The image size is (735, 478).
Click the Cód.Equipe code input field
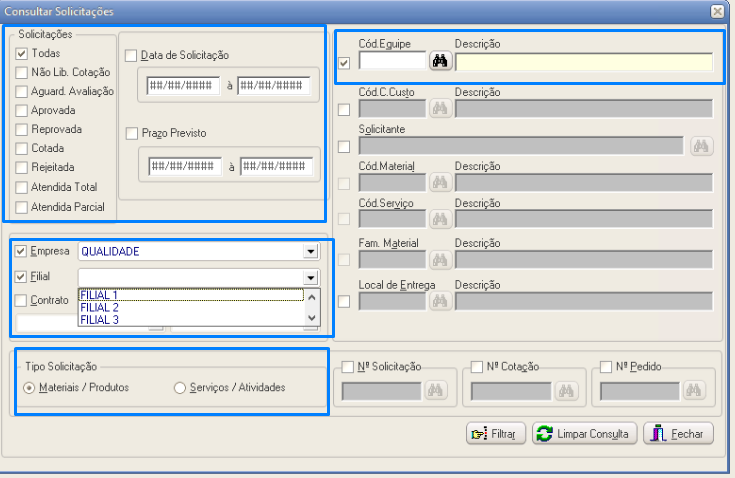pyautogui.click(x=392, y=62)
